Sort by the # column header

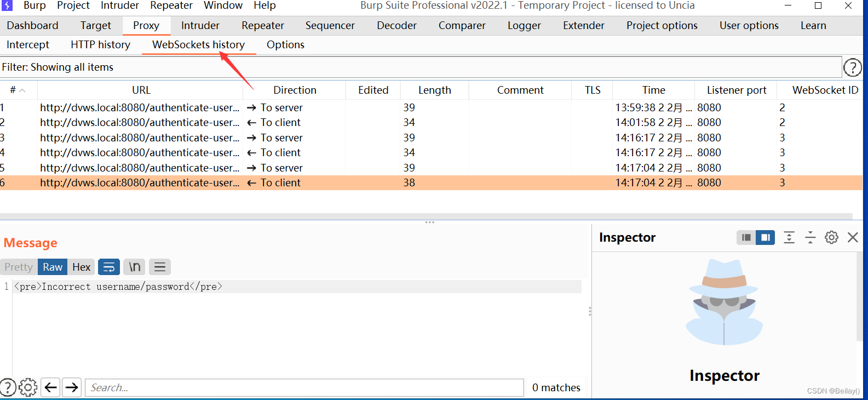click(18, 90)
